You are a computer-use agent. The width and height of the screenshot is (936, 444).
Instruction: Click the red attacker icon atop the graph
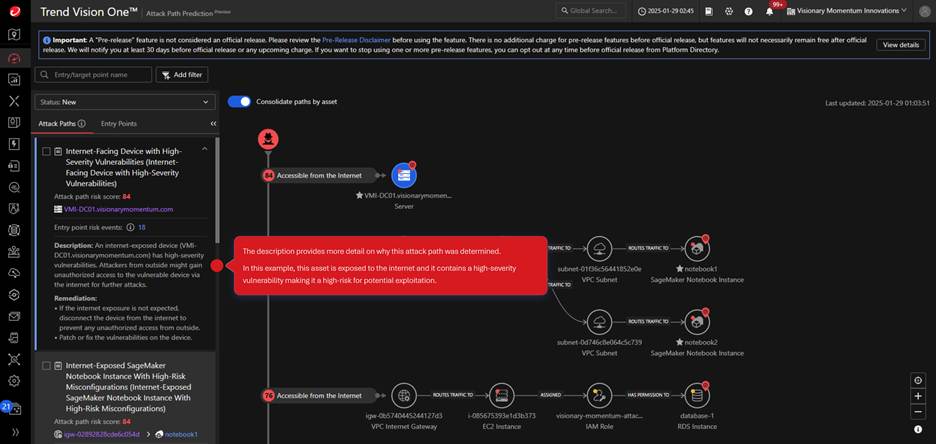coord(268,140)
